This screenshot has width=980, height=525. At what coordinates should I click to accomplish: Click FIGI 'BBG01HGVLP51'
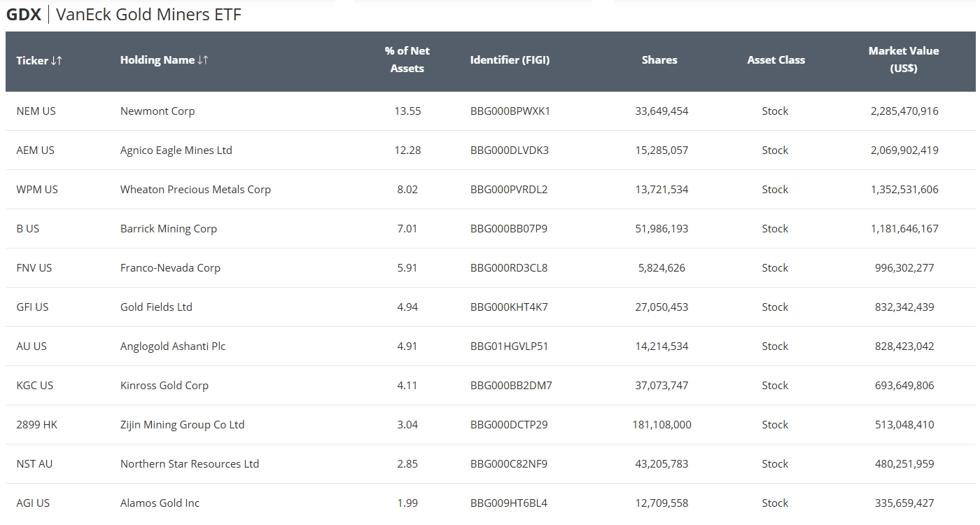(x=509, y=346)
